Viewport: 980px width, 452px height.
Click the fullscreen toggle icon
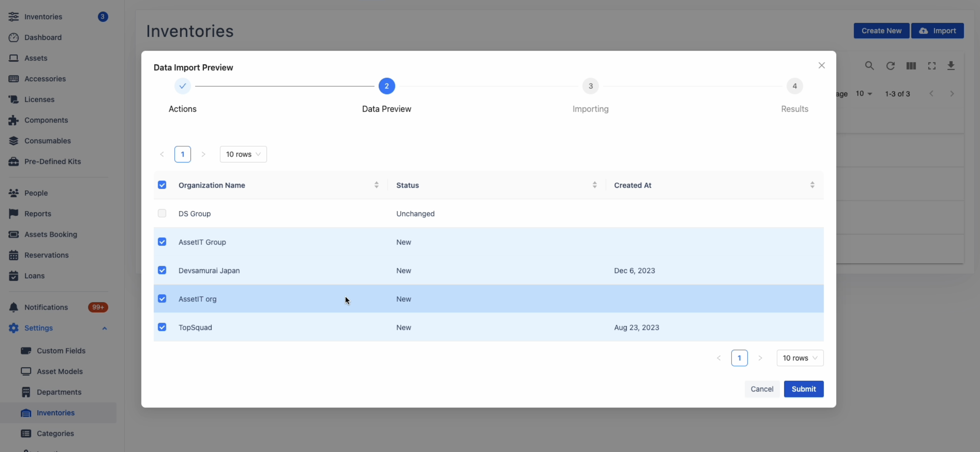coord(932,66)
